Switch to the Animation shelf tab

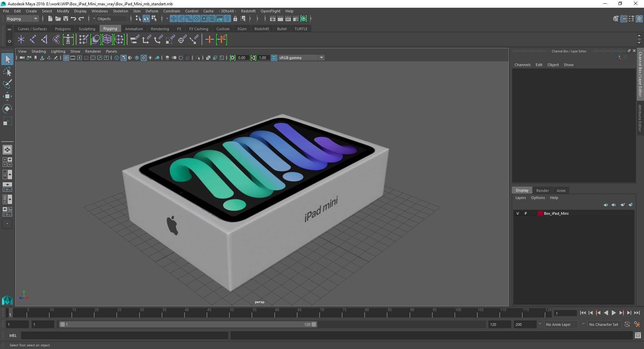134,29
